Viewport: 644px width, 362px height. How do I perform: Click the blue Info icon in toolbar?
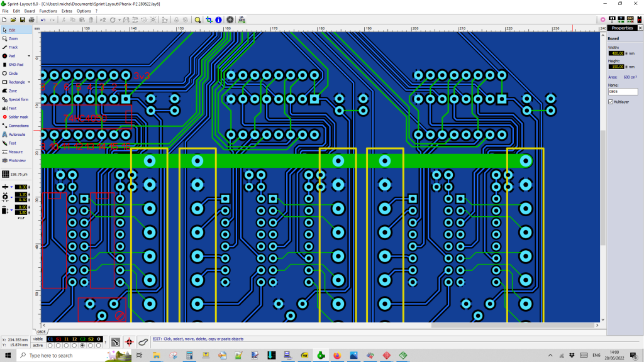click(x=218, y=20)
